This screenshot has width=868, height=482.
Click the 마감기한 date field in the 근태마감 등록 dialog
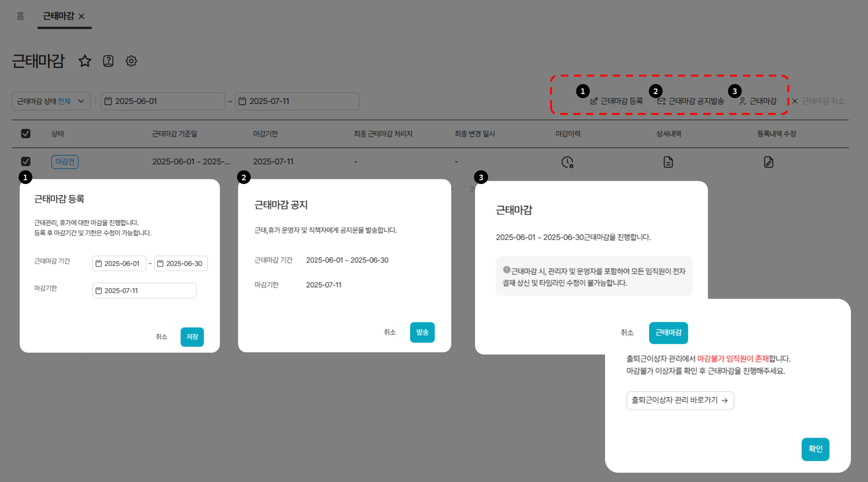[144, 291]
